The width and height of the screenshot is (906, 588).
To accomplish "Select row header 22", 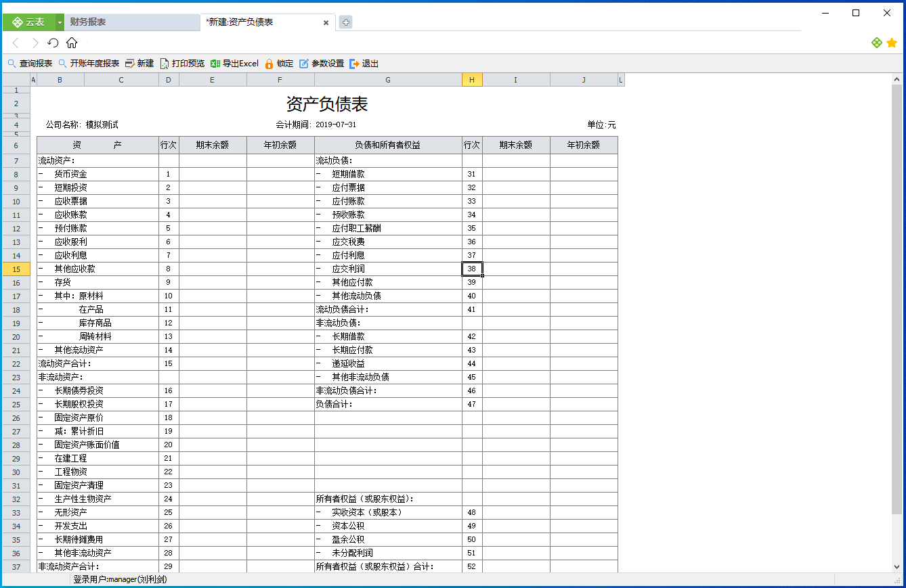I will 16,364.
